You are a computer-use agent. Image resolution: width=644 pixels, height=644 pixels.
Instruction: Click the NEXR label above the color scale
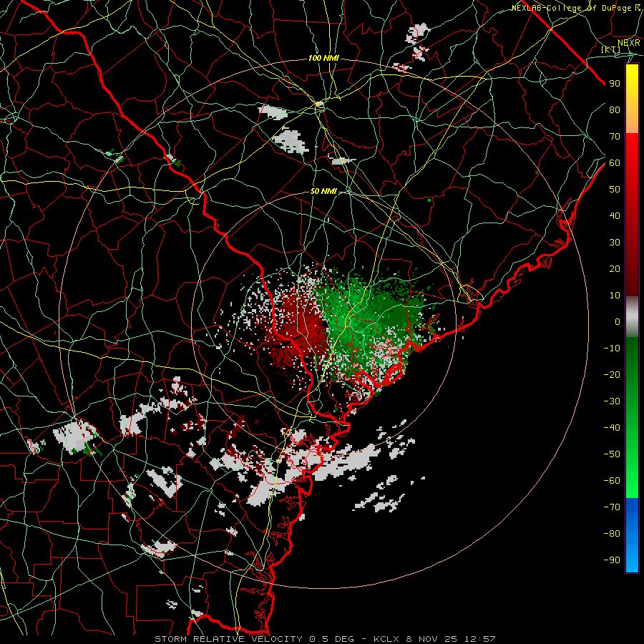[629, 43]
